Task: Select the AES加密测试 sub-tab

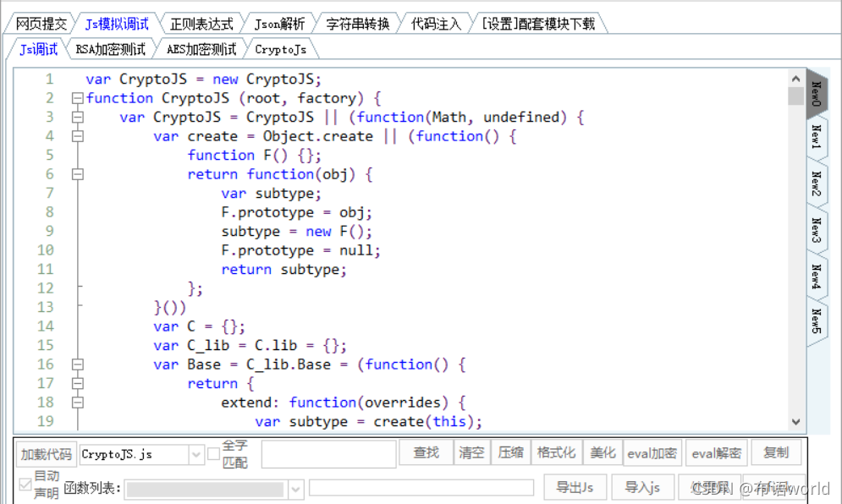Action: pyautogui.click(x=201, y=49)
